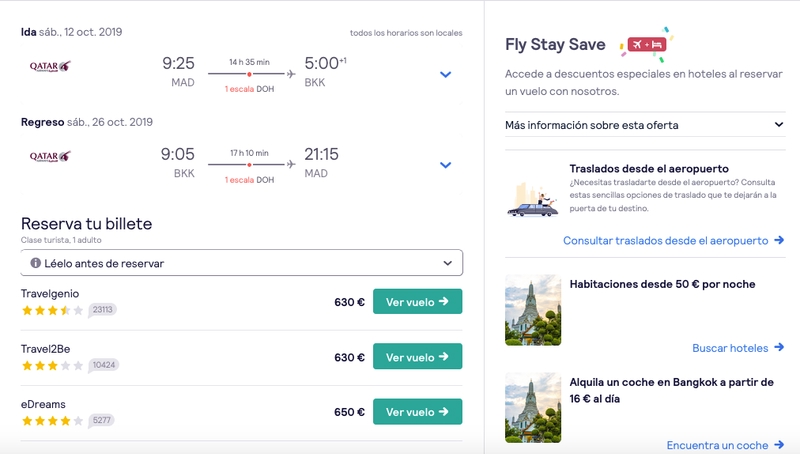Click Ver vuelo for Travelgenio at 630 €
This screenshot has height=454, width=800.
[x=417, y=301]
